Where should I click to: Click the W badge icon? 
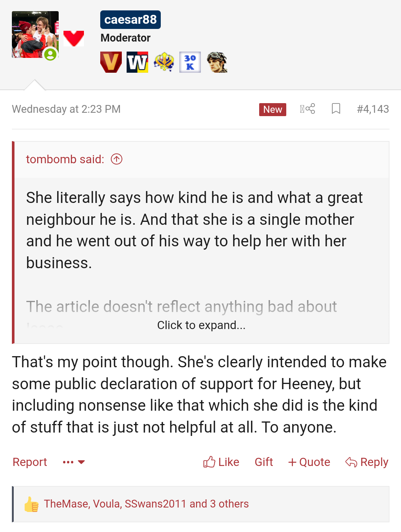[137, 62]
